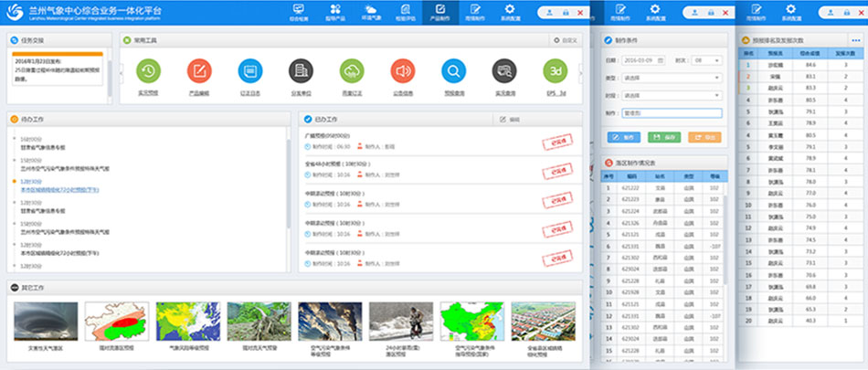Screen dimensions: 868x370
Task: Click the blue list log tool icon
Action: (x=249, y=71)
